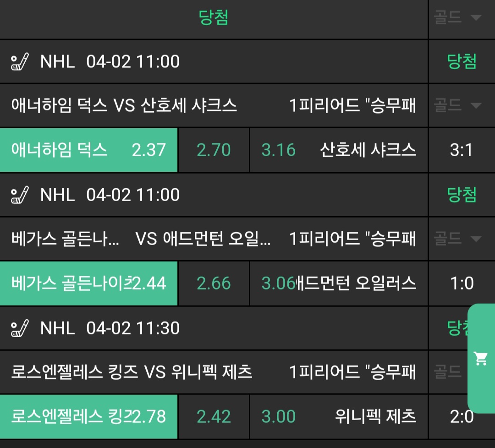This screenshot has height=448, width=495.
Task: Switch to the 당첨 tab at top
Action: [214, 18]
